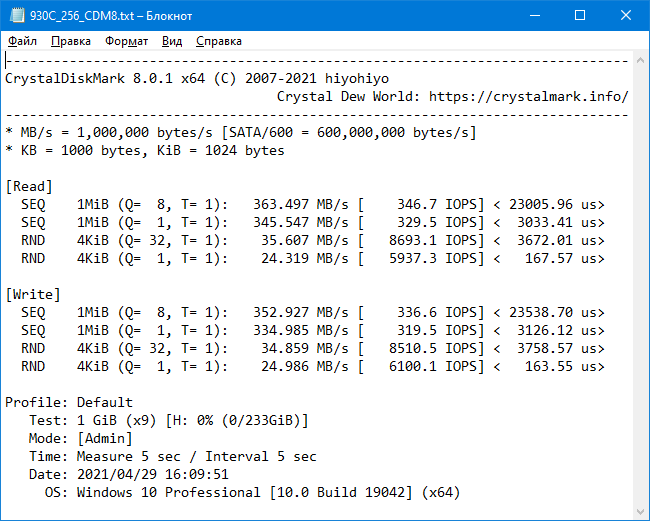
Task: Click the Date 2021/04/29 16:09:51 line
Action: coord(129,475)
